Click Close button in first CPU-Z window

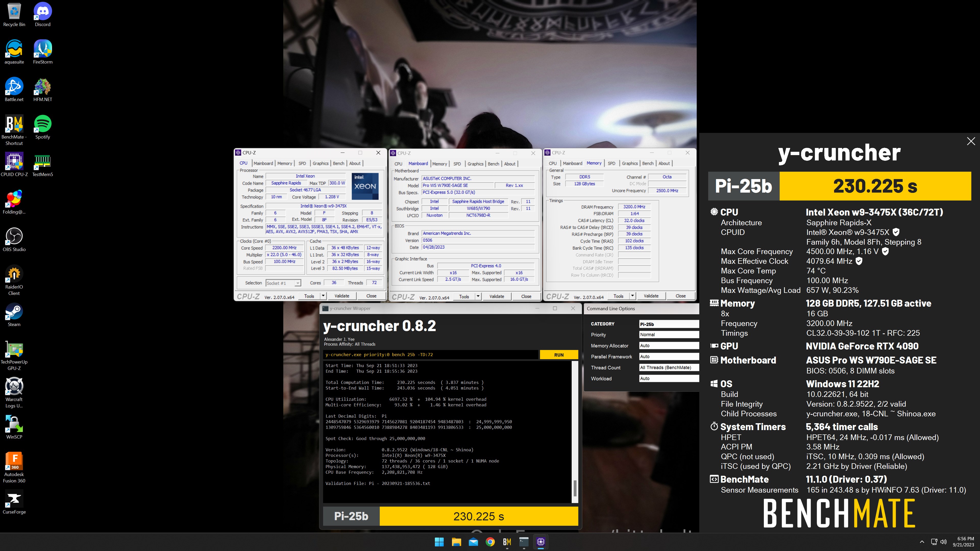click(x=371, y=296)
